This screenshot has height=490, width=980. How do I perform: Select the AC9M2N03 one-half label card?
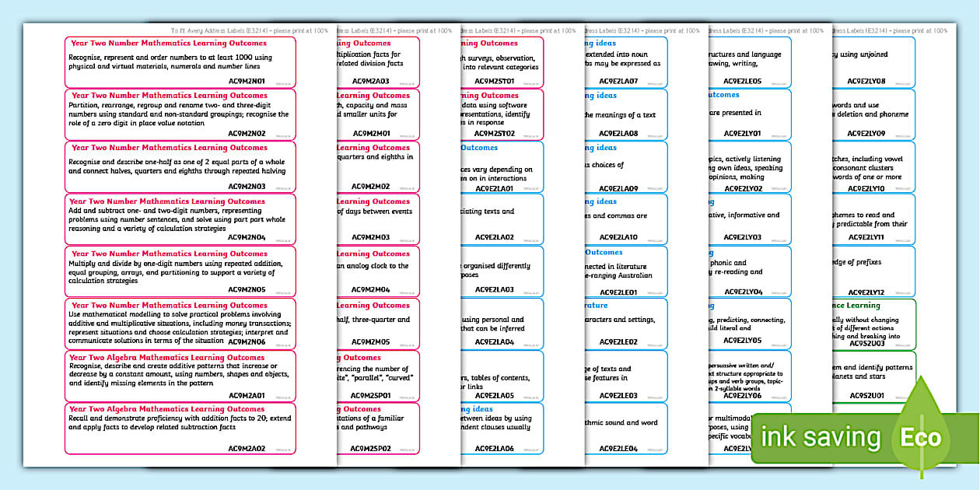pyautogui.click(x=180, y=166)
